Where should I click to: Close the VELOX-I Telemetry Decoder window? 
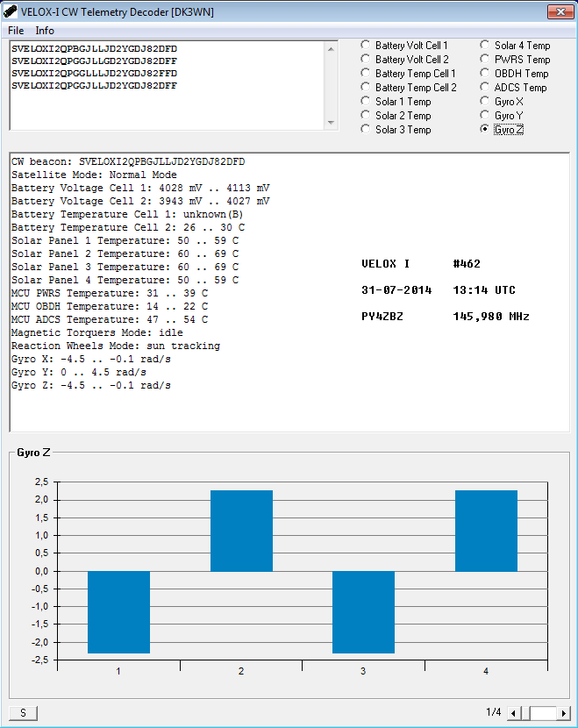[x=560, y=11]
